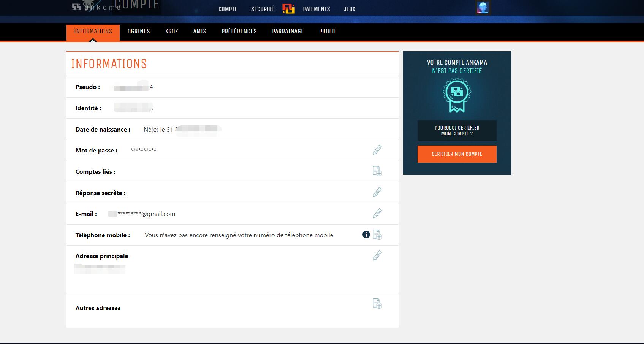Switch to the KROZ tab
Image resolution: width=644 pixels, height=344 pixels.
[172, 32]
